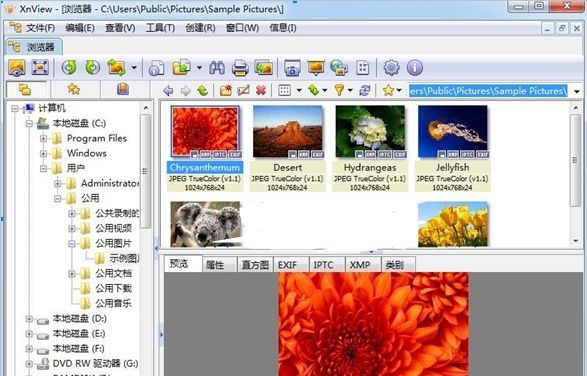Open the 创建(R) menu

(200, 28)
